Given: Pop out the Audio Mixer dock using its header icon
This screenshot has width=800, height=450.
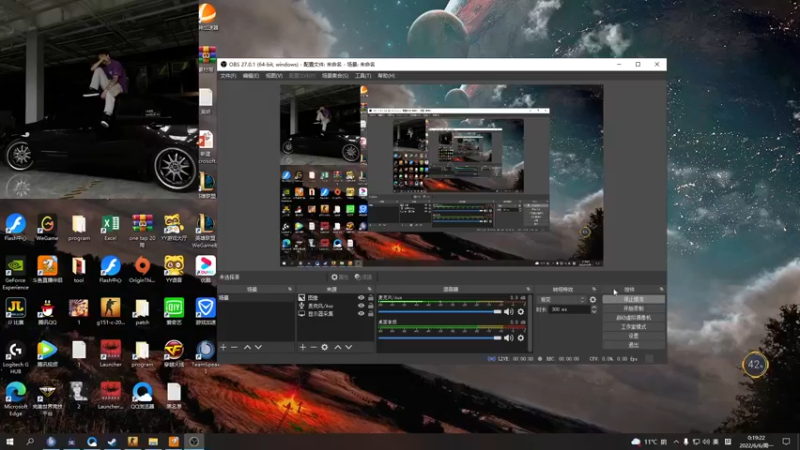Looking at the screenshot, I should (528, 289).
